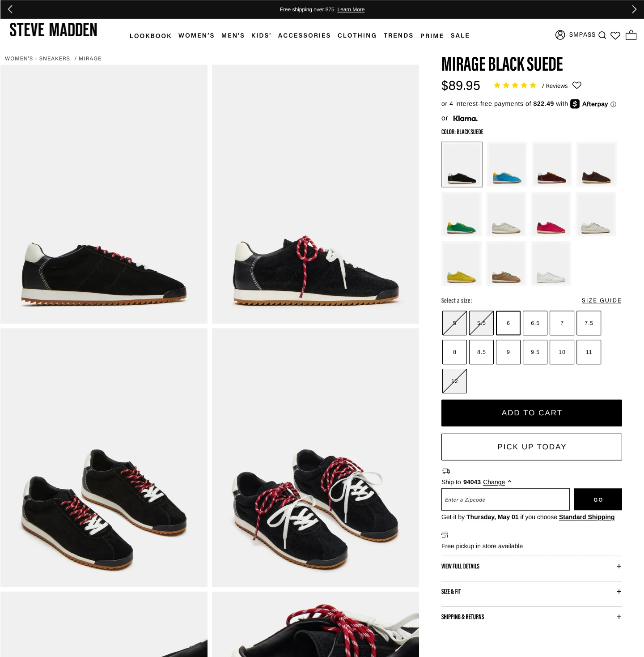
Task: Select size 9
Action: [508, 352]
